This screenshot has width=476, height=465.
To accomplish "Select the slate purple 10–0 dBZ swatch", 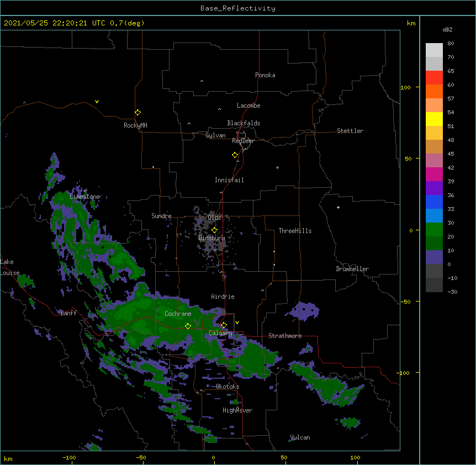I will 434,257.
